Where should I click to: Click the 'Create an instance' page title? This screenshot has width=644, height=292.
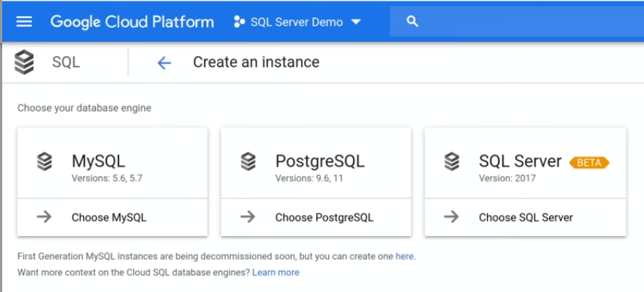(x=256, y=63)
